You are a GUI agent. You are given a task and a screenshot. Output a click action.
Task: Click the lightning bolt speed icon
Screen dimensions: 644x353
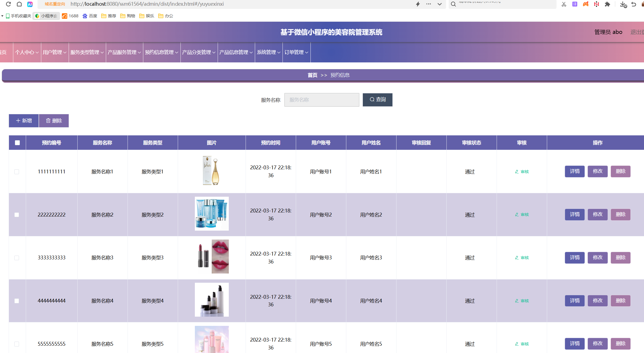pos(418,4)
